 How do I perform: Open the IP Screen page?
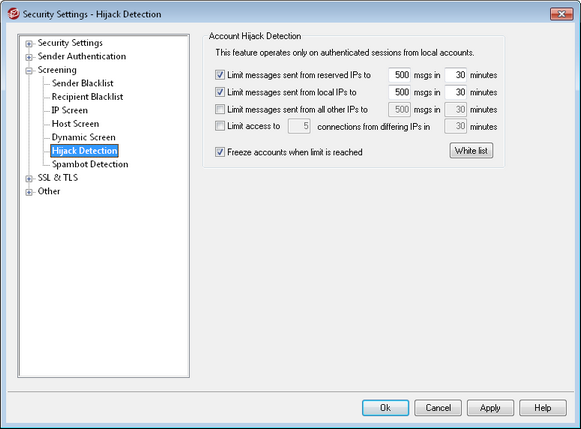(x=70, y=110)
